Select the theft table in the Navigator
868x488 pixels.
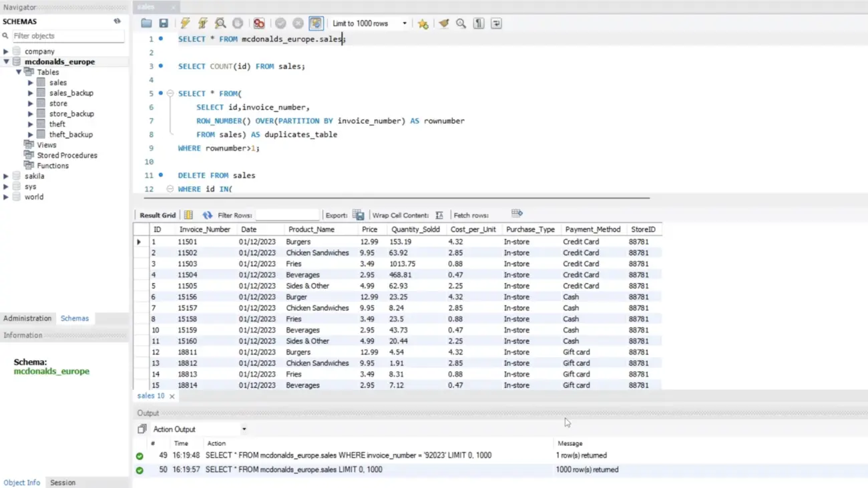point(57,124)
